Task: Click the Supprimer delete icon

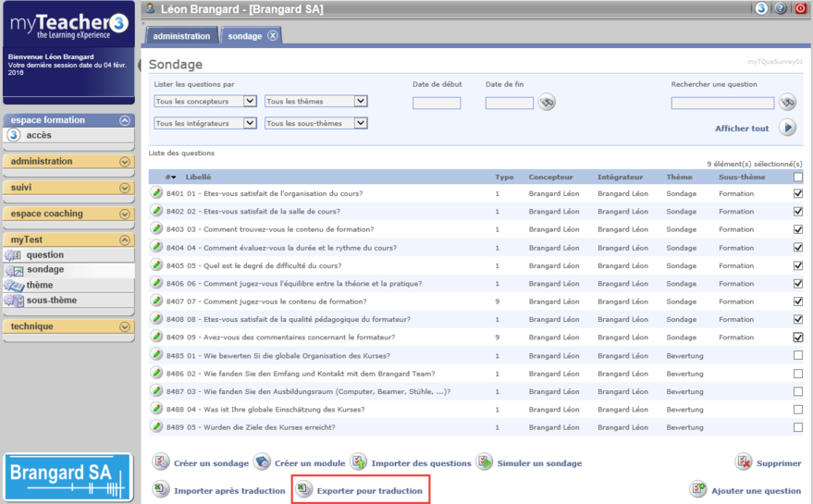Action: pos(744,462)
